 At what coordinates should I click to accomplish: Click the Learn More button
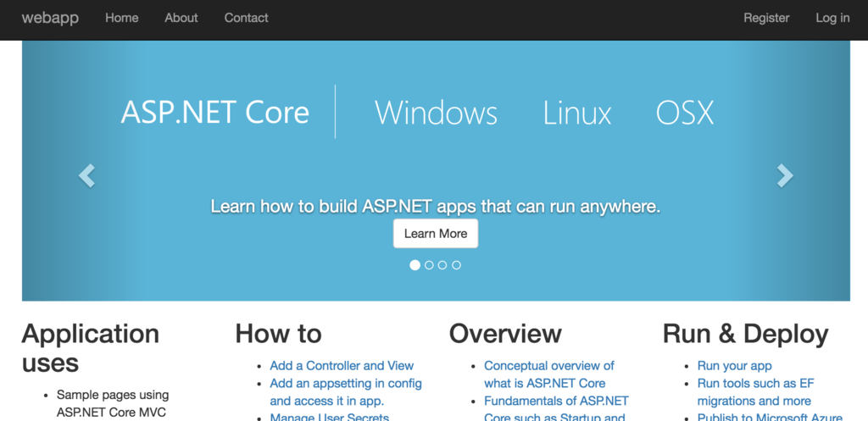coord(436,234)
